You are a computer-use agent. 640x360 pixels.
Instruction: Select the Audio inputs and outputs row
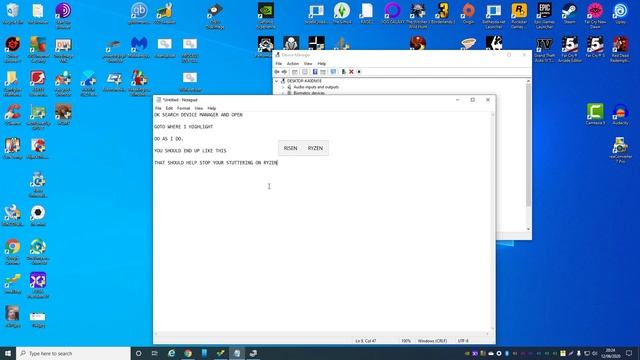point(316,87)
